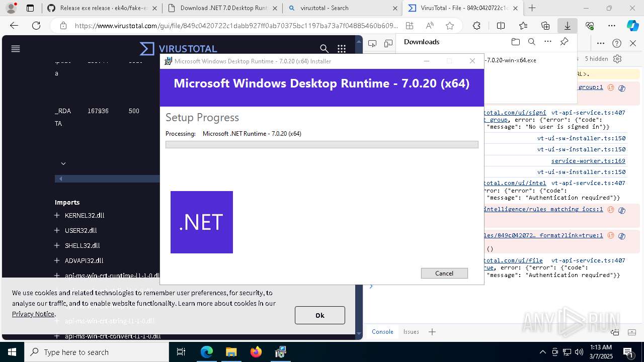Open Windows Start menu
Image resolution: width=644 pixels, height=362 pixels.
(x=12, y=352)
